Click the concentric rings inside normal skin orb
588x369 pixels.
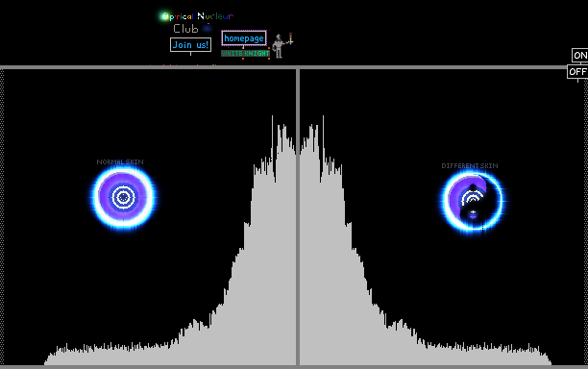tap(123, 197)
